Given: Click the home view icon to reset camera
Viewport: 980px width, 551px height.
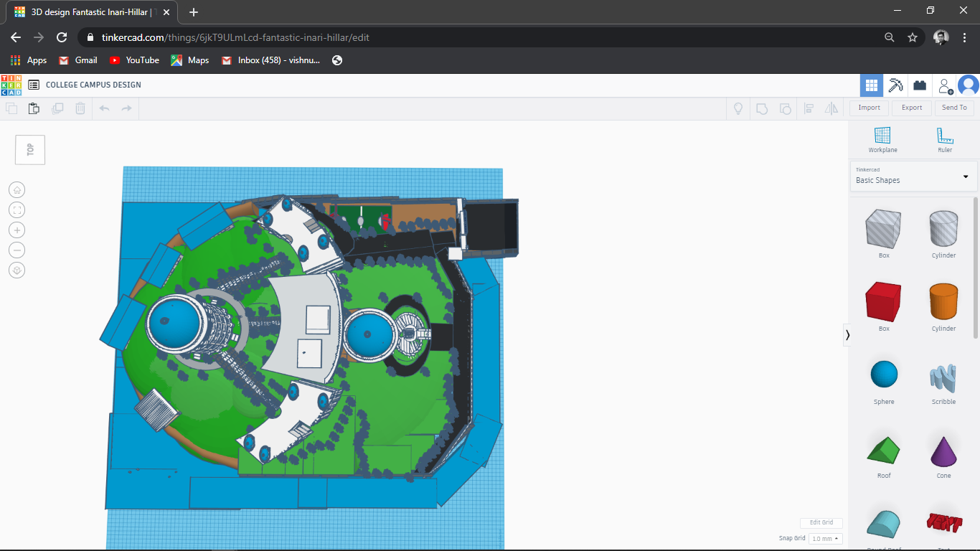Looking at the screenshot, I should pos(17,189).
